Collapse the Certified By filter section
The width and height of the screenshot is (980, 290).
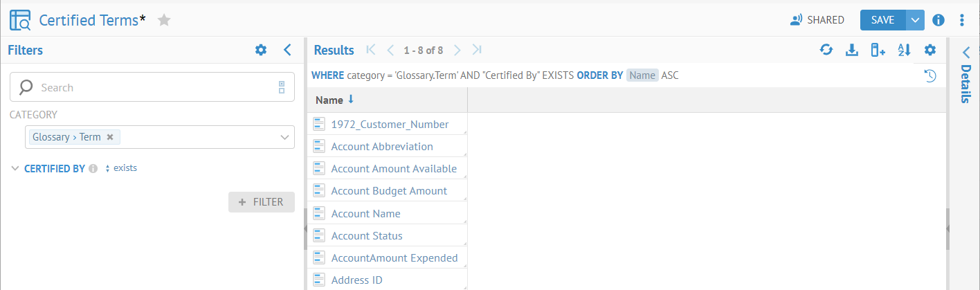point(15,168)
